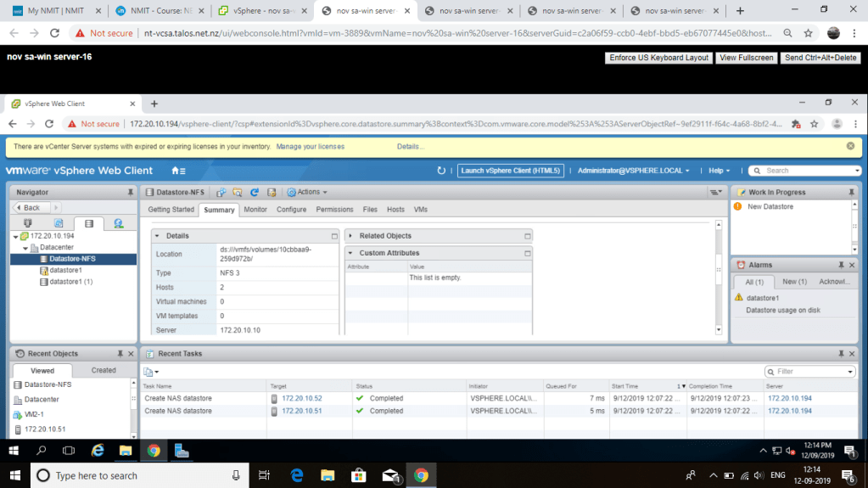
Task: Switch to VMs and Templates navigator icon
Action: 59,223
